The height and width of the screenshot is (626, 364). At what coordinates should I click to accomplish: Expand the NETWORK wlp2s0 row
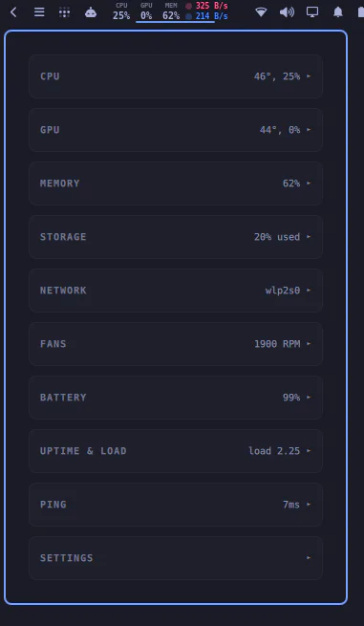(x=176, y=291)
